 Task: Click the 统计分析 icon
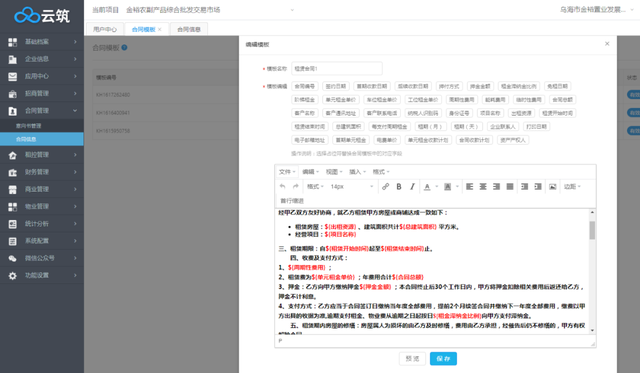point(13,224)
